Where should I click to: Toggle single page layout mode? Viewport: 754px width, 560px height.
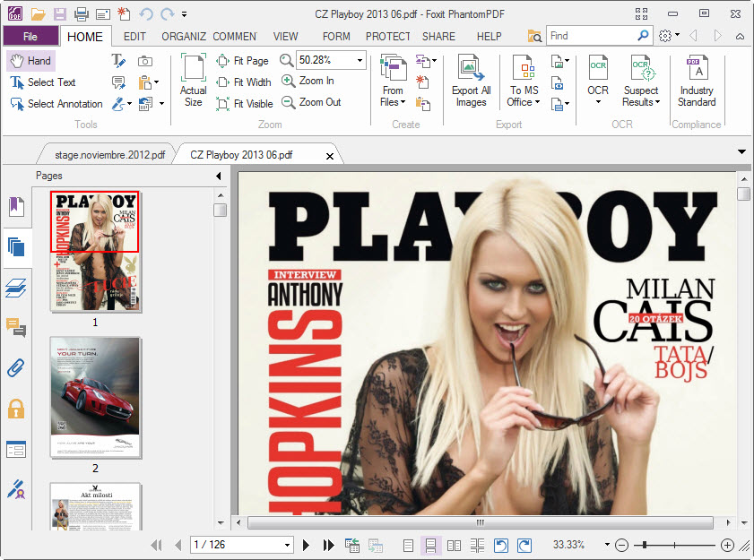(409, 545)
